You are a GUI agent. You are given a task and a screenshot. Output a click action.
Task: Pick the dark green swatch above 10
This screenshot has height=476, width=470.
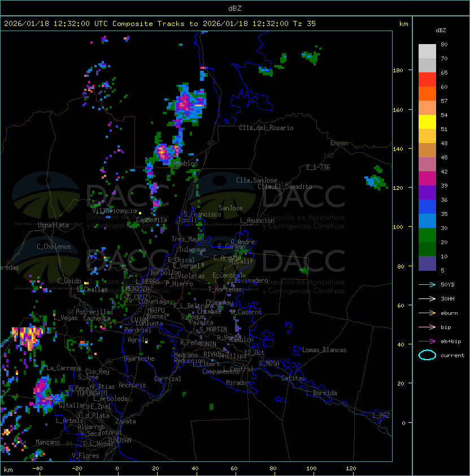click(427, 249)
